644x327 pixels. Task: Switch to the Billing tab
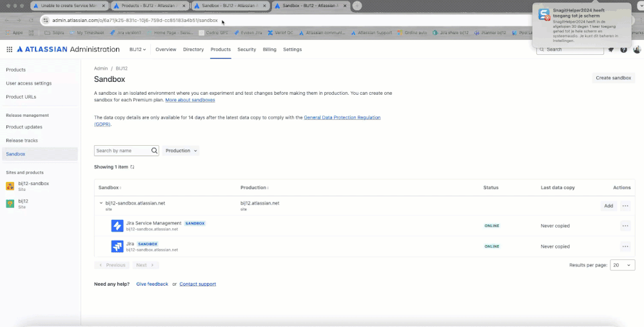click(x=269, y=49)
